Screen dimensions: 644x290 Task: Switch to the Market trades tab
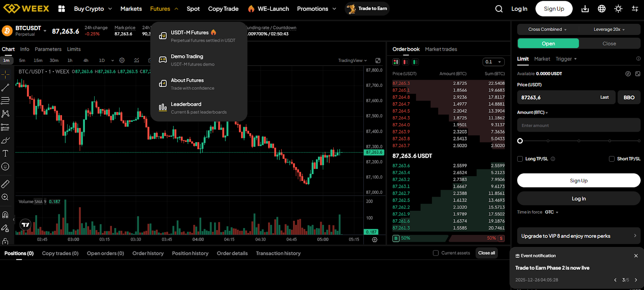pyautogui.click(x=441, y=49)
